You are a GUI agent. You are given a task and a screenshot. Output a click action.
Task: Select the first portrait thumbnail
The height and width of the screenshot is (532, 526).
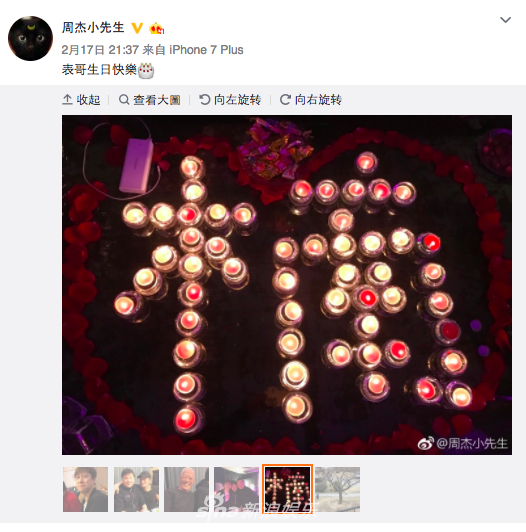point(86,489)
